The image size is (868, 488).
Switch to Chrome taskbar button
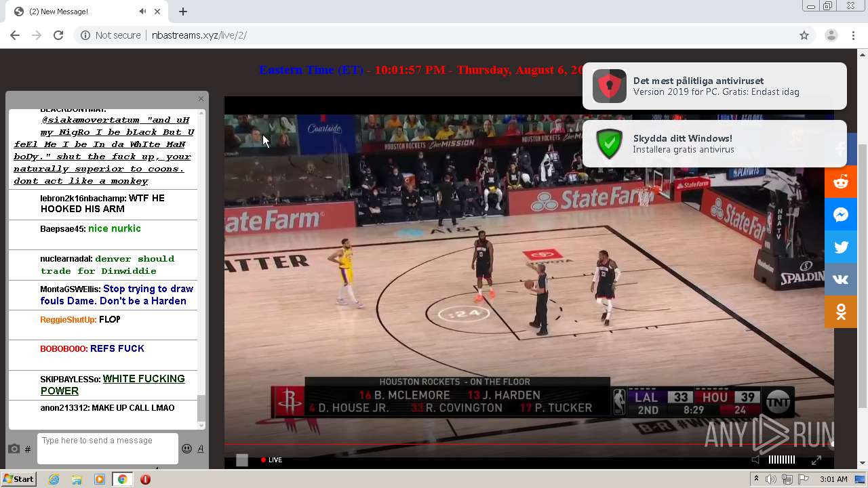122,479
